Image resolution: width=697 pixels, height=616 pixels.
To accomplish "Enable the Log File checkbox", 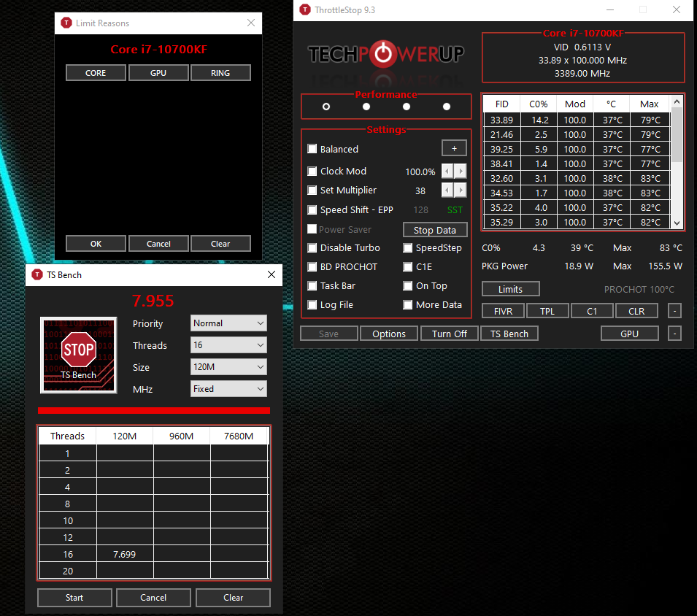I will [312, 305].
